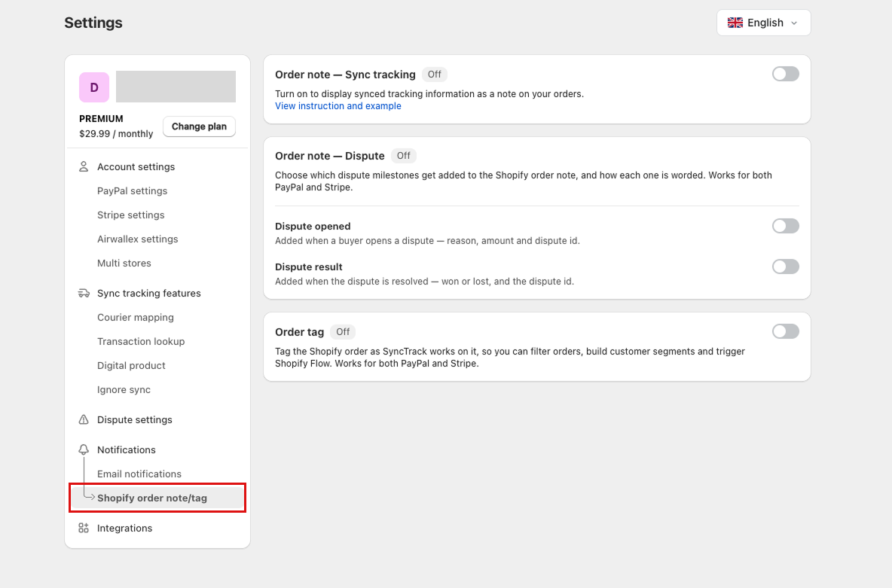The height and width of the screenshot is (588, 892).
Task: Open Email notifications
Action: tap(139, 474)
